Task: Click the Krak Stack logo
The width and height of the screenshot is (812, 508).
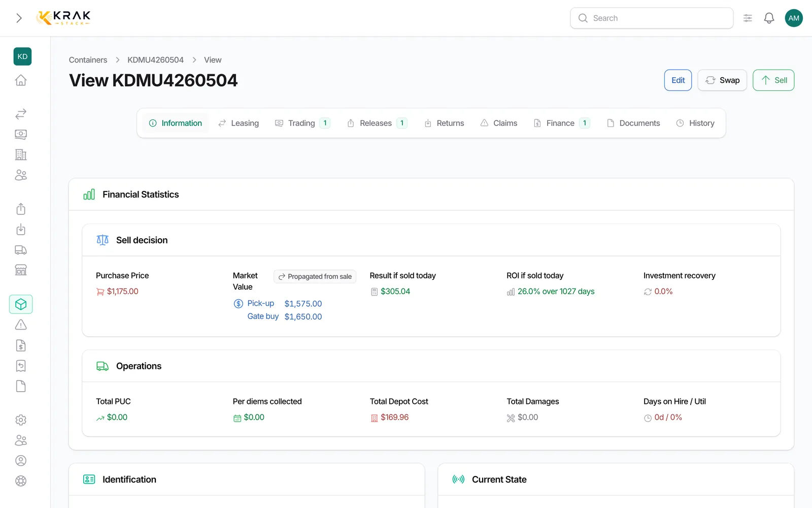Action: coord(63,18)
